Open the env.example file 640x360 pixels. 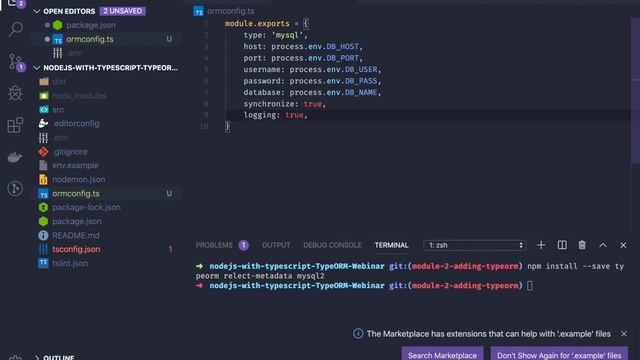coord(75,165)
